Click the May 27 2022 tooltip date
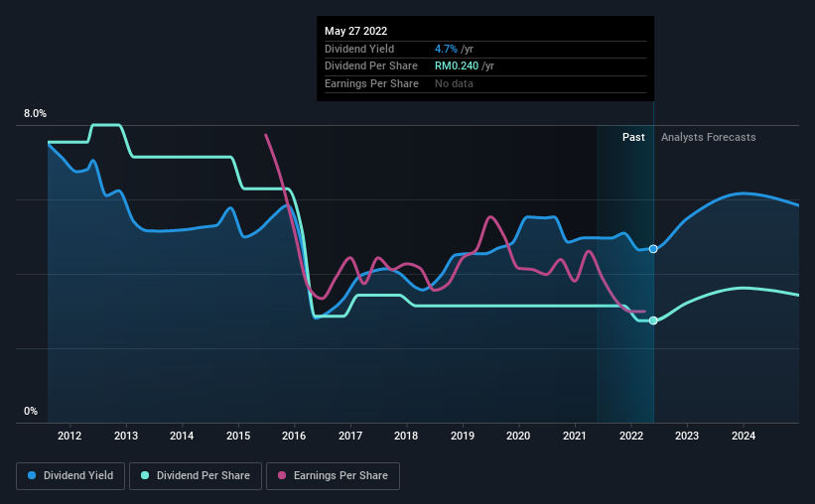 [356, 31]
